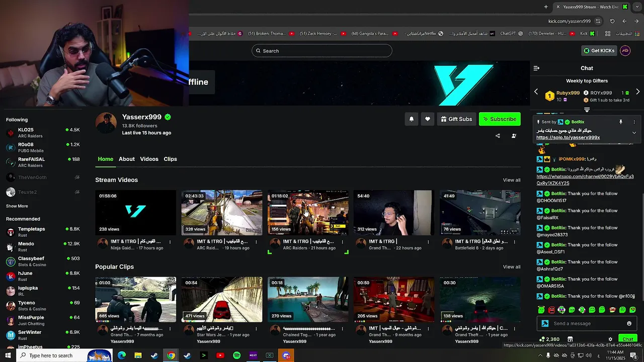Open the emoji picker in chat input
This screenshot has width=644, height=362.
click(629, 323)
